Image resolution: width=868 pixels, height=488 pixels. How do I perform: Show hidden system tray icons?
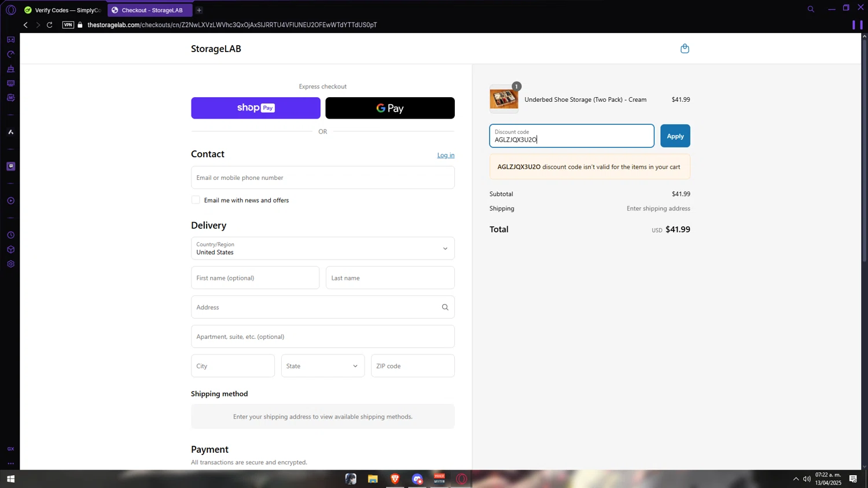point(796,479)
